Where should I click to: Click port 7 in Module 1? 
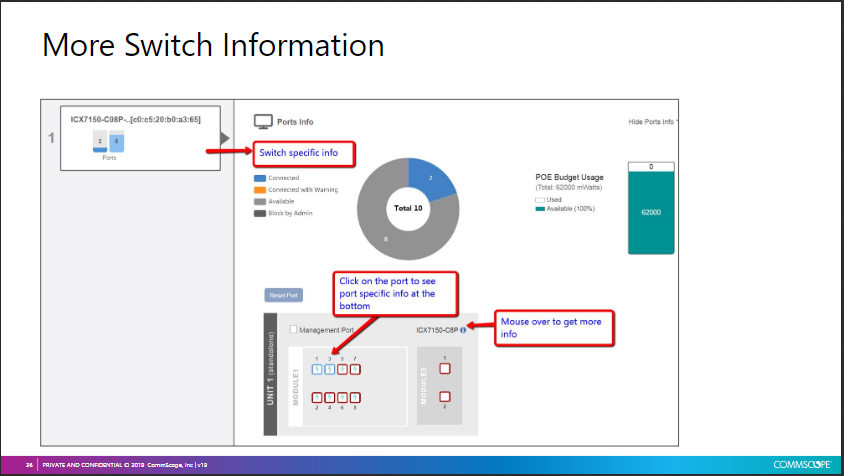click(356, 369)
